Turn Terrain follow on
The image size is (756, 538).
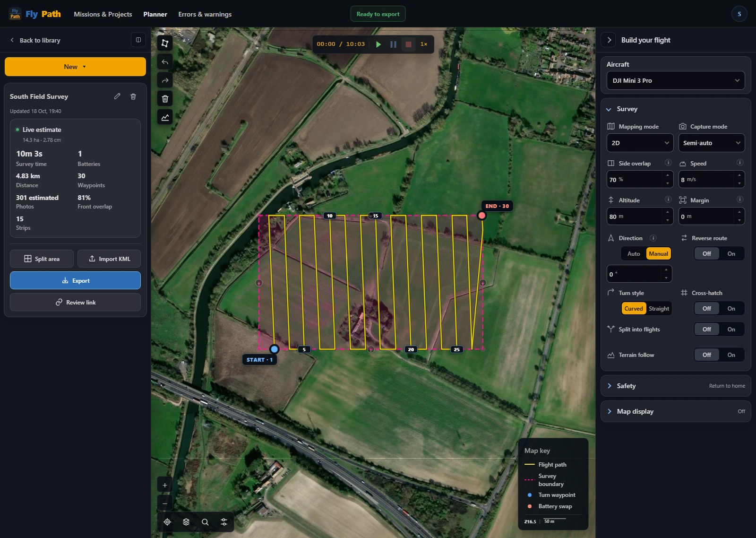[731, 355]
